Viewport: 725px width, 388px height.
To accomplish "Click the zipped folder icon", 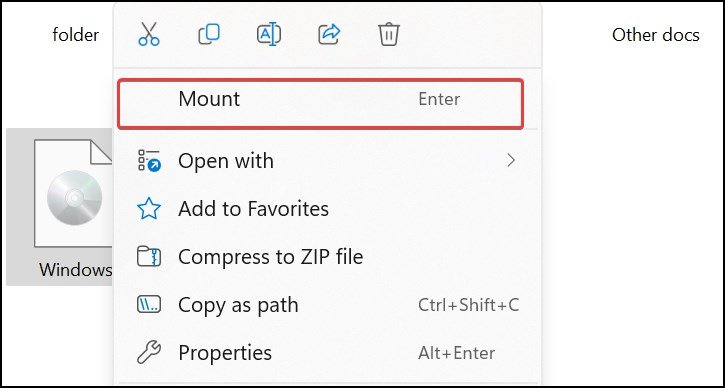I will (149, 257).
